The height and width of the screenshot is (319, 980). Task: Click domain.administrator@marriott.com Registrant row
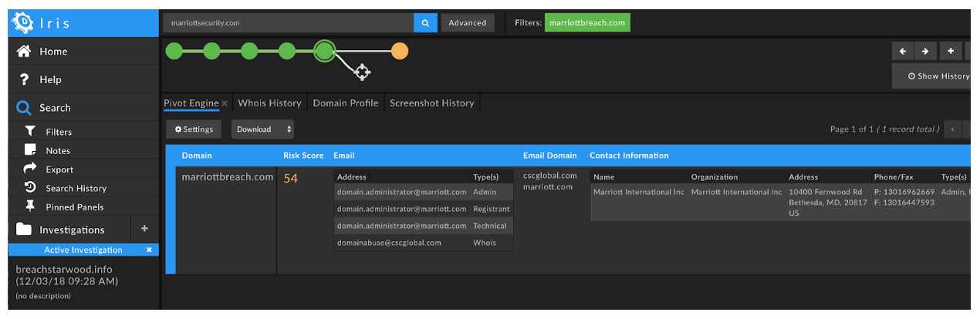(x=424, y=209)
